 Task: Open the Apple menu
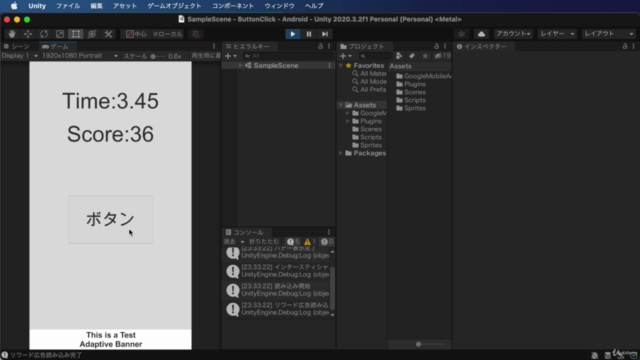(x=14, y=6)
